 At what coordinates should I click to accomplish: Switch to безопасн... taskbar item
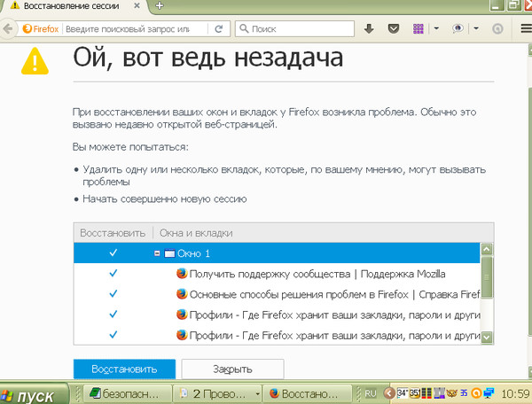[127, 393]
